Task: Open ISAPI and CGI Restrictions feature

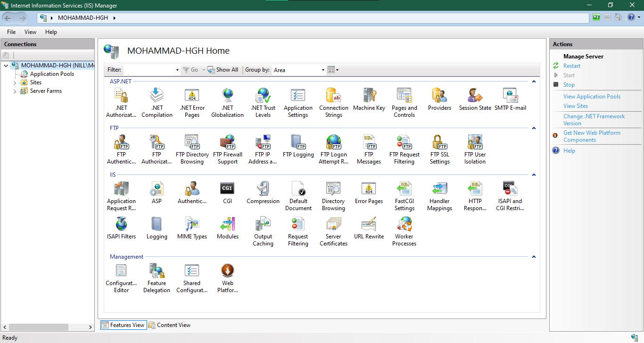Action: 510,196
